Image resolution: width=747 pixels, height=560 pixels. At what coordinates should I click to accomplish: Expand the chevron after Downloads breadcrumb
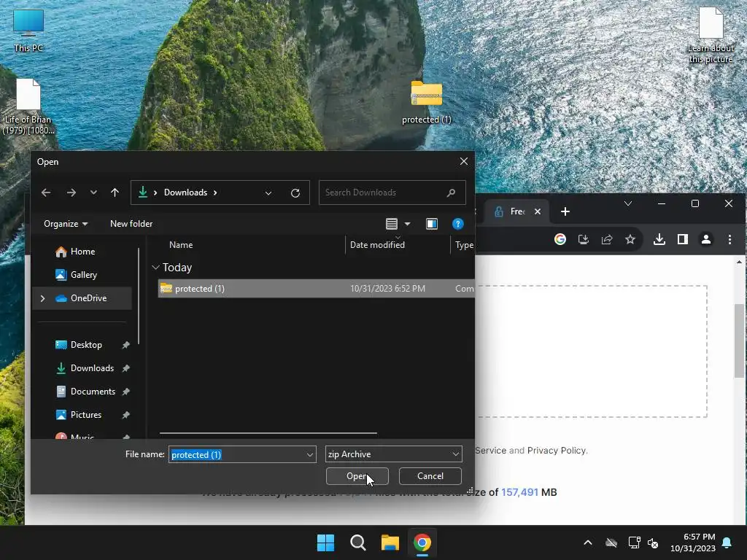tap(215, 192)
